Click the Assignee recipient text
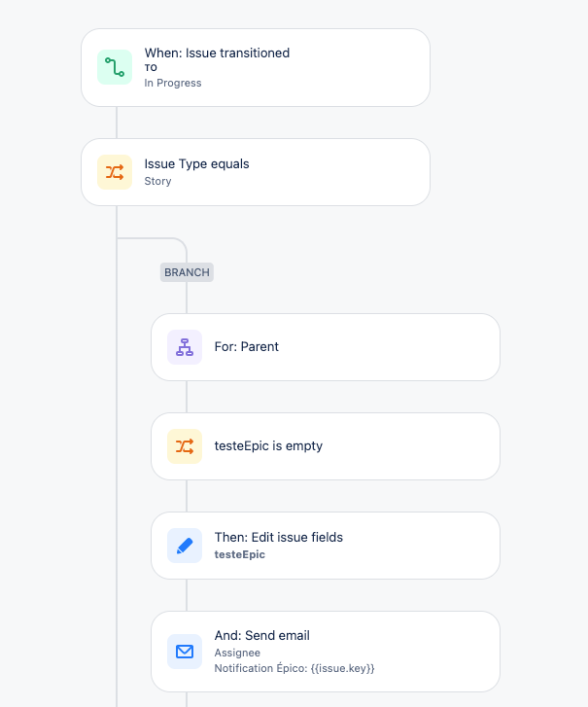 tap(237, 653)
